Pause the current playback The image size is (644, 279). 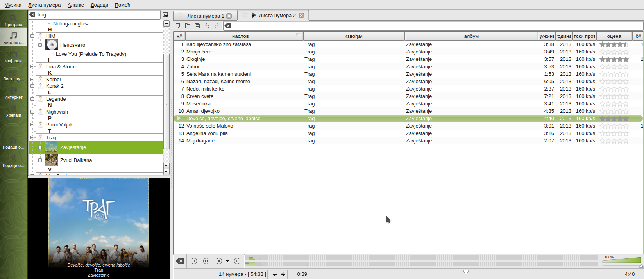[206, 261]
